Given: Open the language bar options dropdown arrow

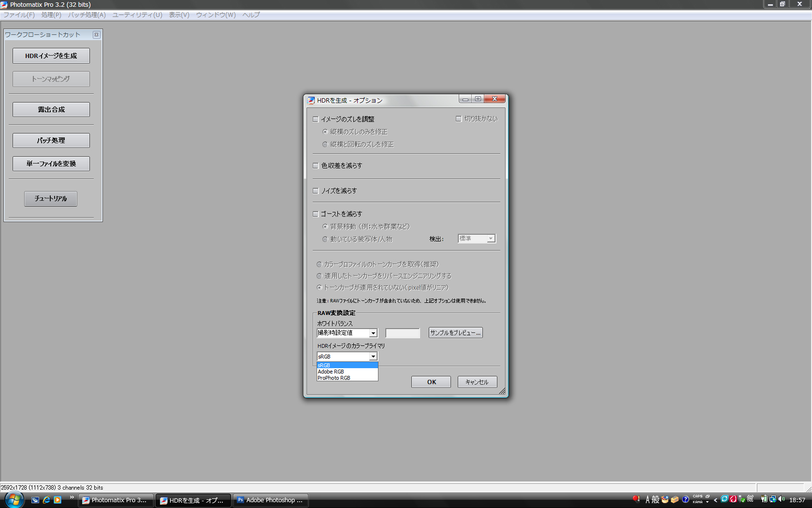Looking at the screenshot, I should coord(708,502).
